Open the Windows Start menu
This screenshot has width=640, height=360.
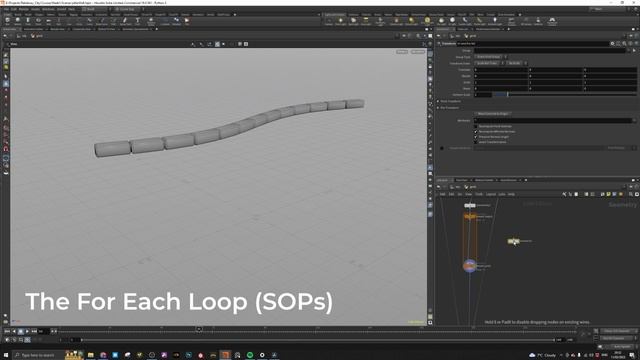click(x=6, y=355)
